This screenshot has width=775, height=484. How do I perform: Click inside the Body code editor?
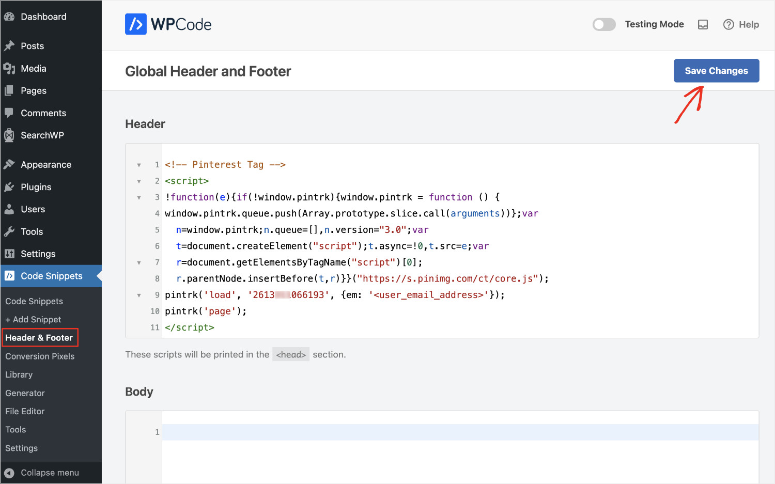(450, 432)
